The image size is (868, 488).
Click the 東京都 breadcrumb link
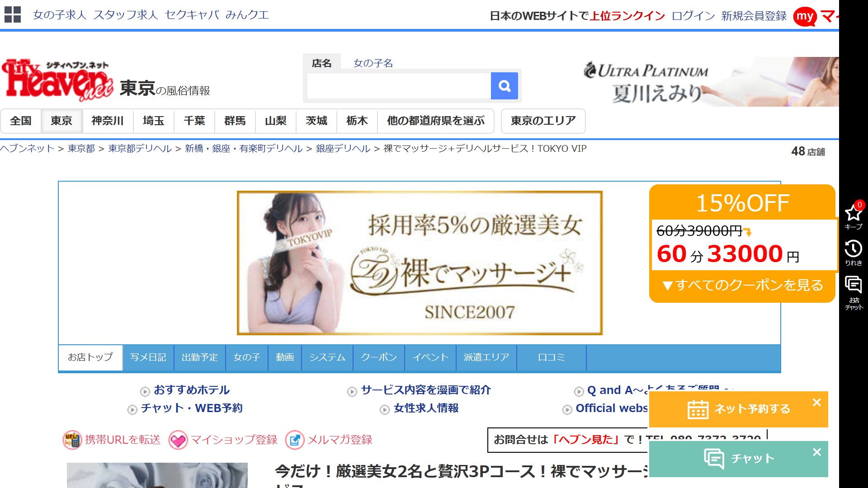click(81, 149)
